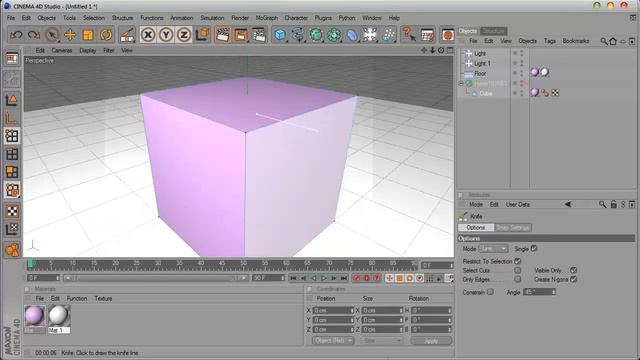Viewport: 640px width, 360px height.
Task: Switch to Snap Settings tab
Action: [513, 228]
